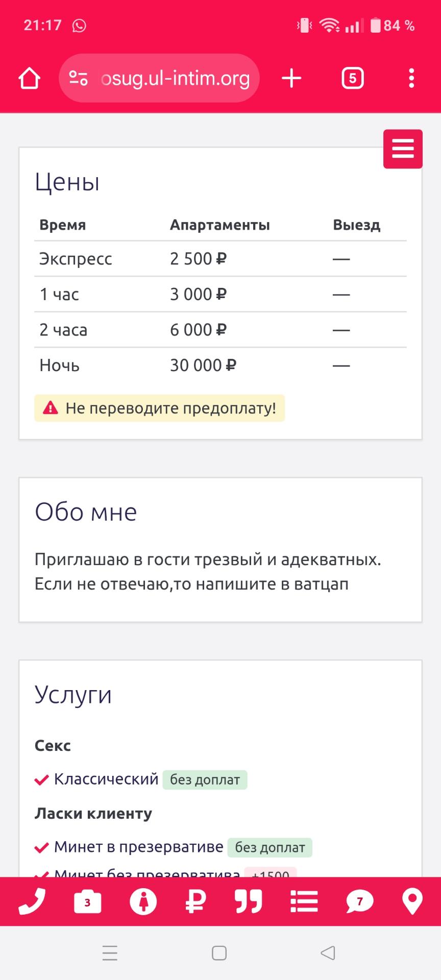The height and width of the screenshot is (980, 441).
Task: Tap the phone call icon
Action: 32,901
